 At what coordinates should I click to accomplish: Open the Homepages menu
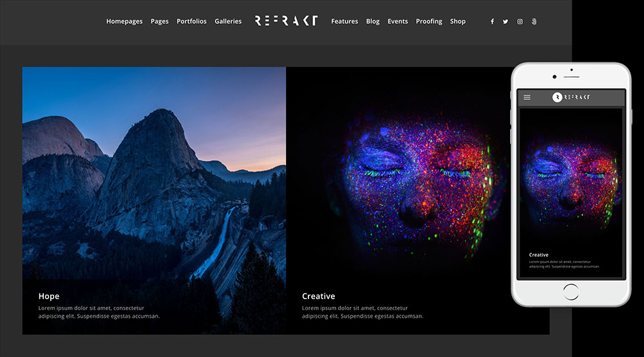click(x=124, y=21)
